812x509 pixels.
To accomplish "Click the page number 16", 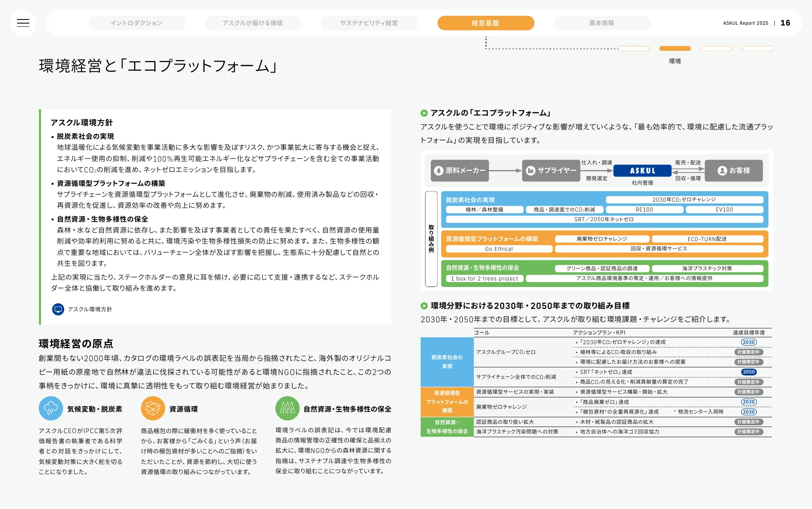I will 785,23.
